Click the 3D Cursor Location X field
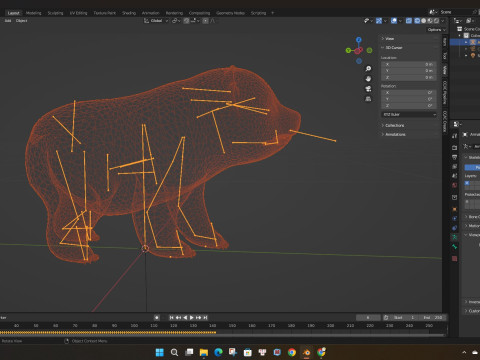Screen dimensions: 480x360 409,64
